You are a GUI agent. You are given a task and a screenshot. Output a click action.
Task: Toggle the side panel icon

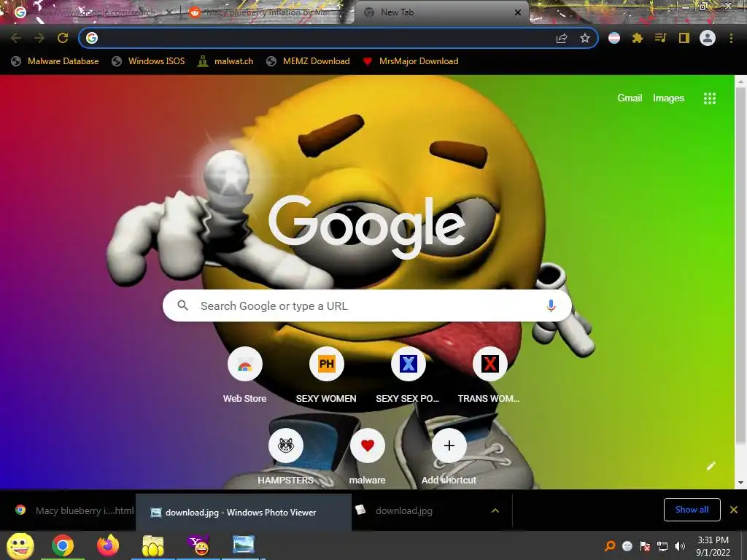click(x=684, y=38)
